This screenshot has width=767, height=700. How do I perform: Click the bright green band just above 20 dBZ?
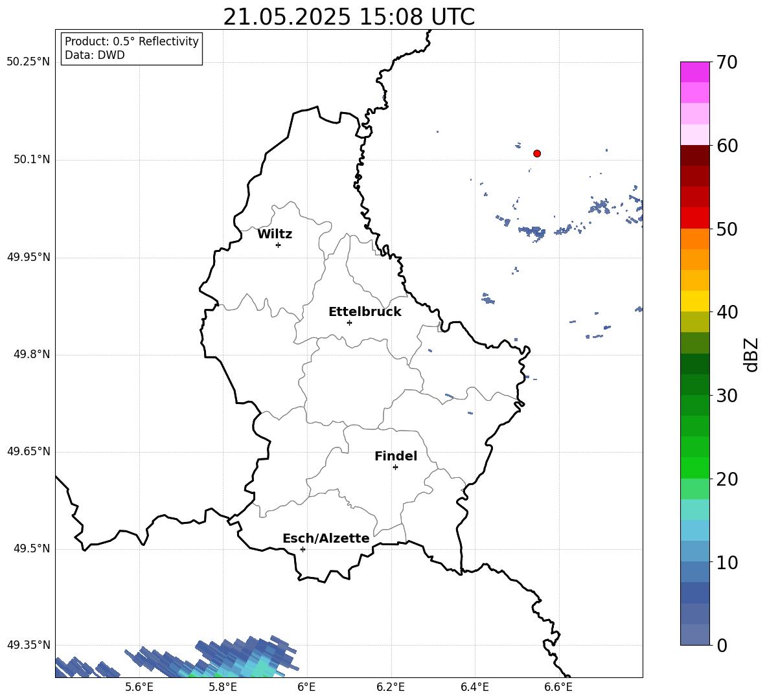point(694,468)
